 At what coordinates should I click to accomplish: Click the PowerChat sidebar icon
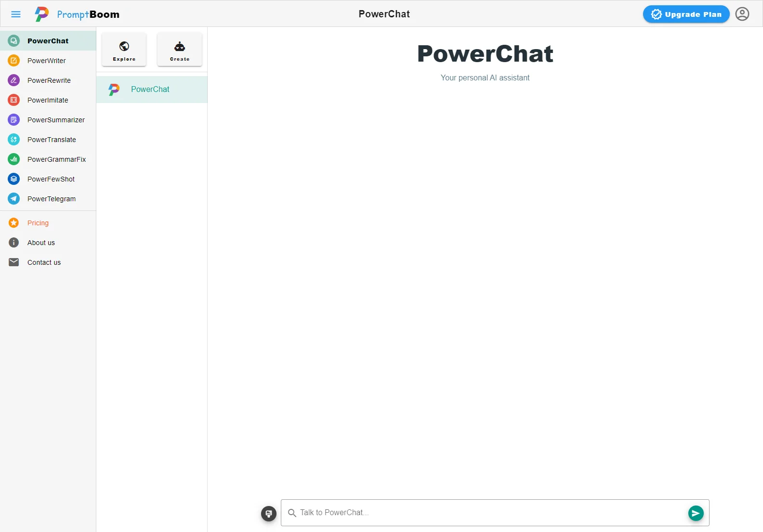coord(14,41)
